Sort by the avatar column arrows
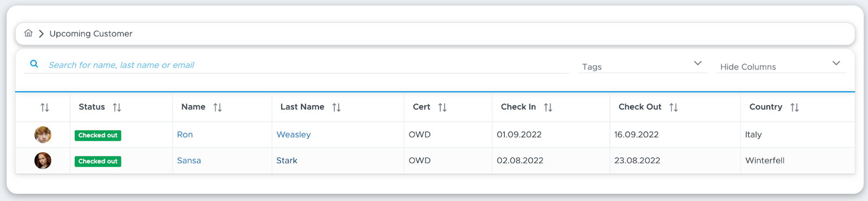 [x=45, y=108]
